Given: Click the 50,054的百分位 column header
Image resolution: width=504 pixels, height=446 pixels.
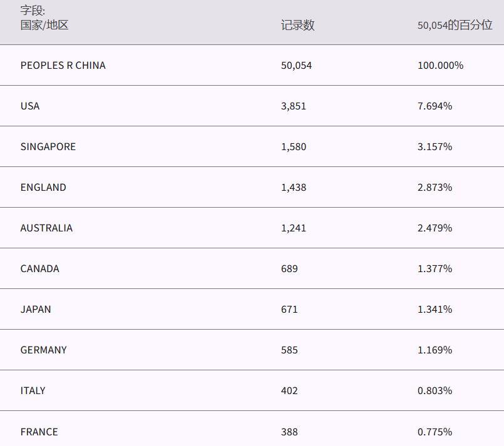Looking at the screenshot, I should [x=455, y=25].
